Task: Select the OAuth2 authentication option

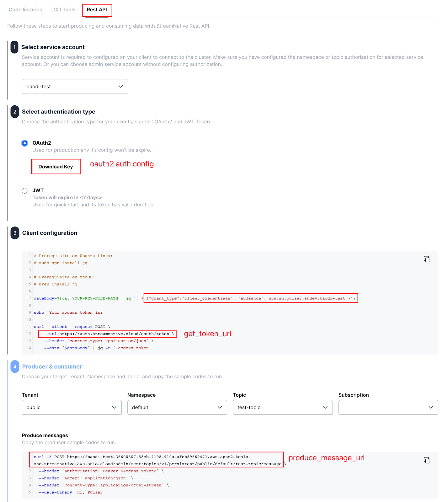Action: (25, 143)
